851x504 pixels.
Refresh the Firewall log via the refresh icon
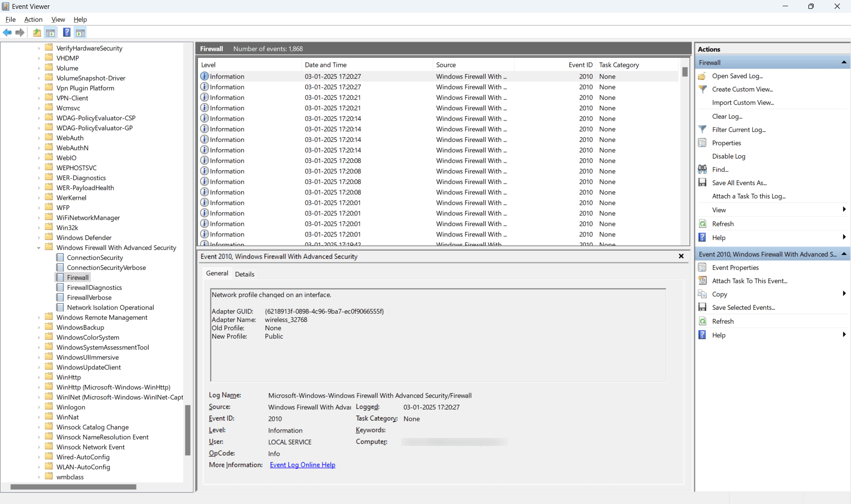point(703,223)
